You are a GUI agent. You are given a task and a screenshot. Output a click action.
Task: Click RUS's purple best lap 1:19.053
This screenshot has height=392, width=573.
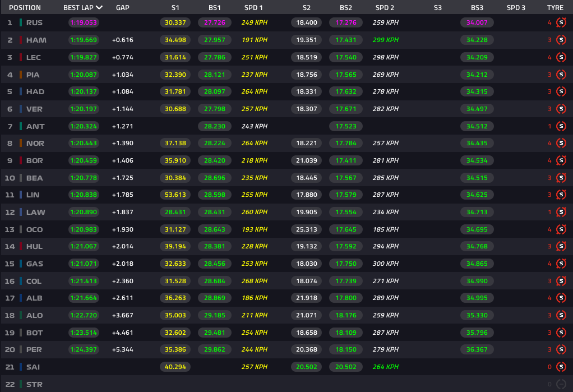[83, 23]
